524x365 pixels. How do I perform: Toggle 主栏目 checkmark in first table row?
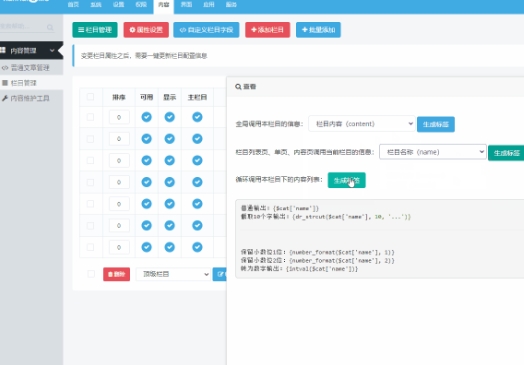[x=197, y=117]
